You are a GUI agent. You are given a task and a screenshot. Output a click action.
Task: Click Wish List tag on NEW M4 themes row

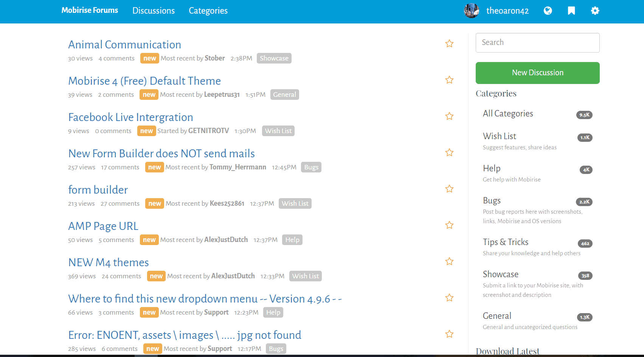pos(306,276)
